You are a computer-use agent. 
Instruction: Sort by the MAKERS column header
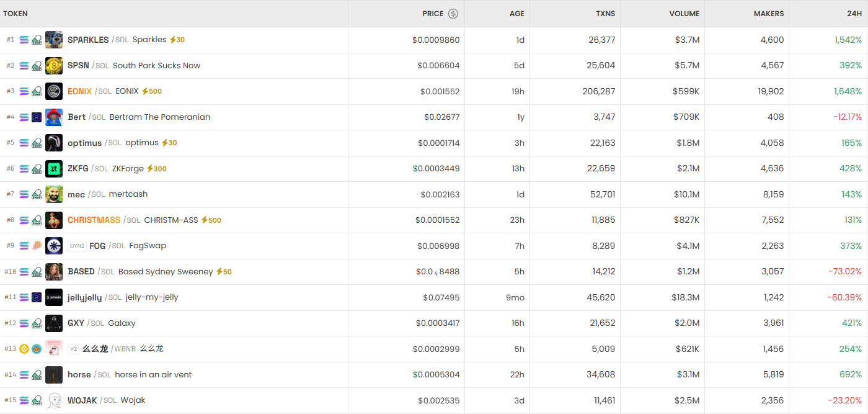tap(768, 14)
